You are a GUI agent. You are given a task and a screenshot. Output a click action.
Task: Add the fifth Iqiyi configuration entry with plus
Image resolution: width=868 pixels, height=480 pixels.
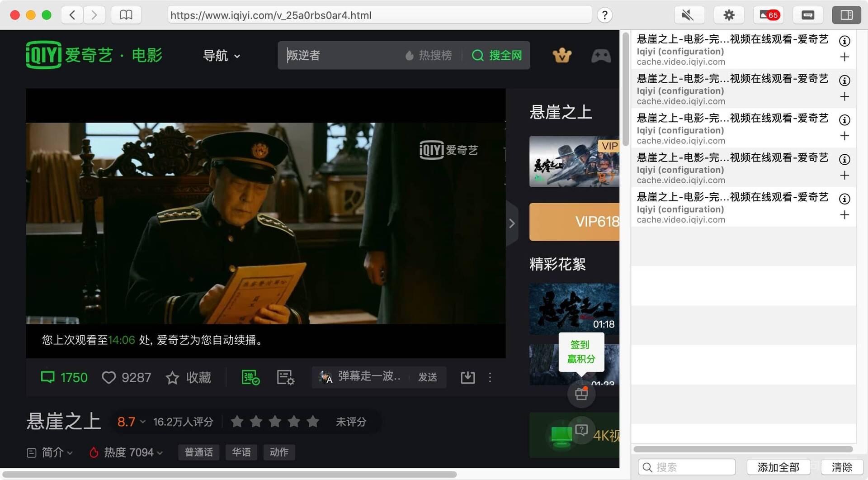844,215
